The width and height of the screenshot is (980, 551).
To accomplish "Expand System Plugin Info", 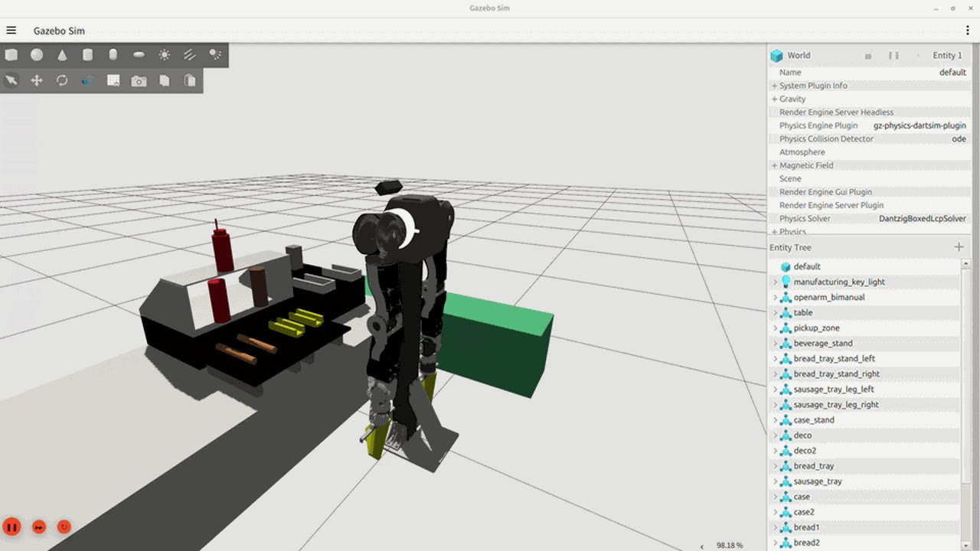I will point(774,86).
